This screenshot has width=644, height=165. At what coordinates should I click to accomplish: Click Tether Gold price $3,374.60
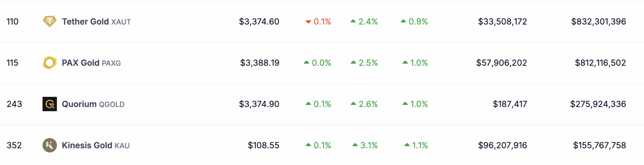[x=259, y=22]
